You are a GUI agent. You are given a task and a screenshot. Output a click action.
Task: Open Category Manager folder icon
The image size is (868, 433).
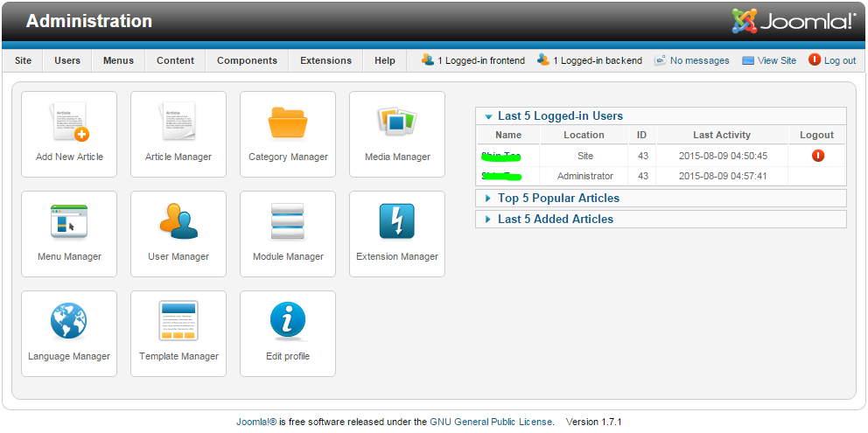288,122
